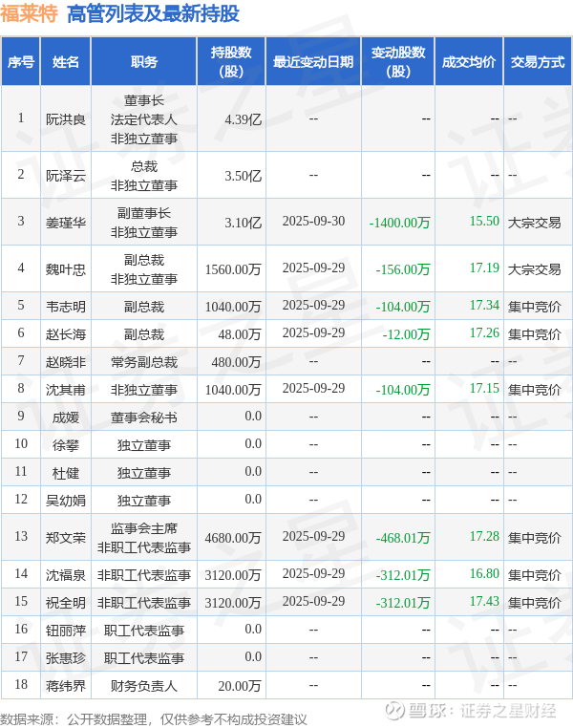
Task: Click the -156.00万 change value
Action: (x=403, y=269)
